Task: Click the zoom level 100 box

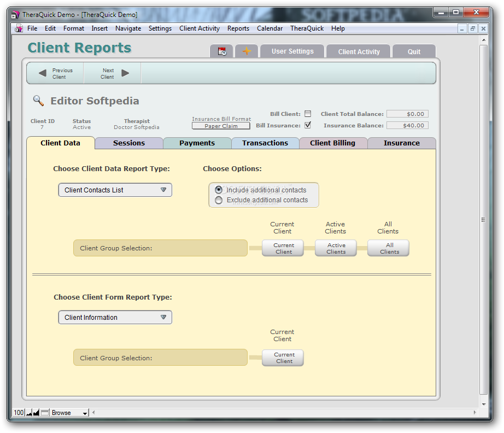Action: 19,412
